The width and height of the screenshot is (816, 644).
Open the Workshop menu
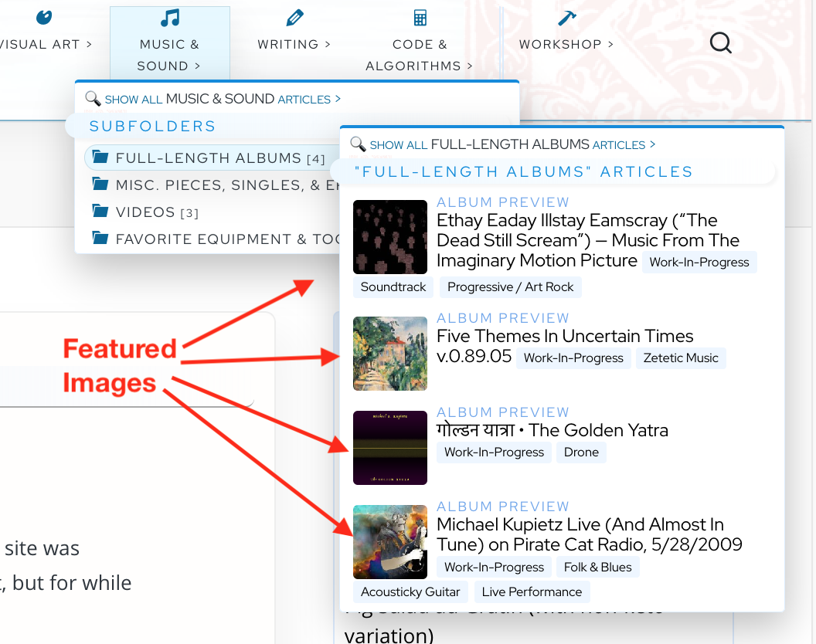click(566, 44)
